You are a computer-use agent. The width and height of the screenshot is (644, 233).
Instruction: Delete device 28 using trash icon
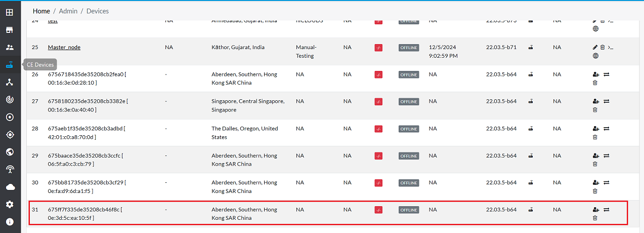(x=595, y=137)
